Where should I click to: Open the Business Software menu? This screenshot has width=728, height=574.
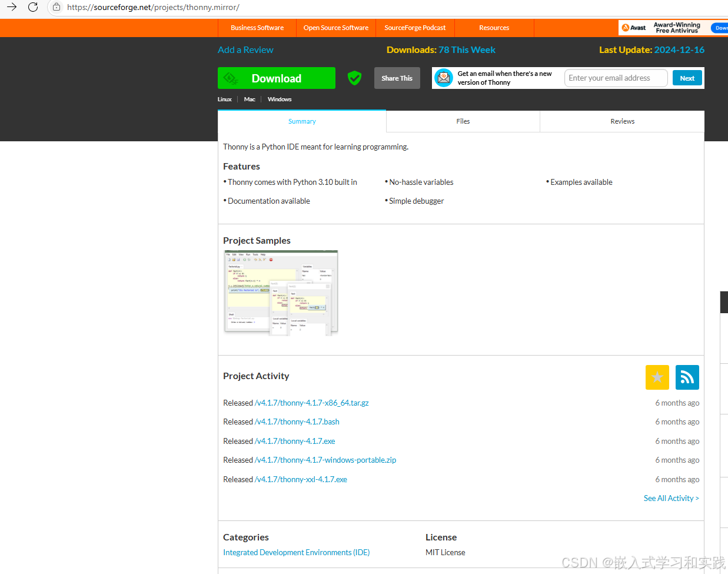click(x=257, y=28)
